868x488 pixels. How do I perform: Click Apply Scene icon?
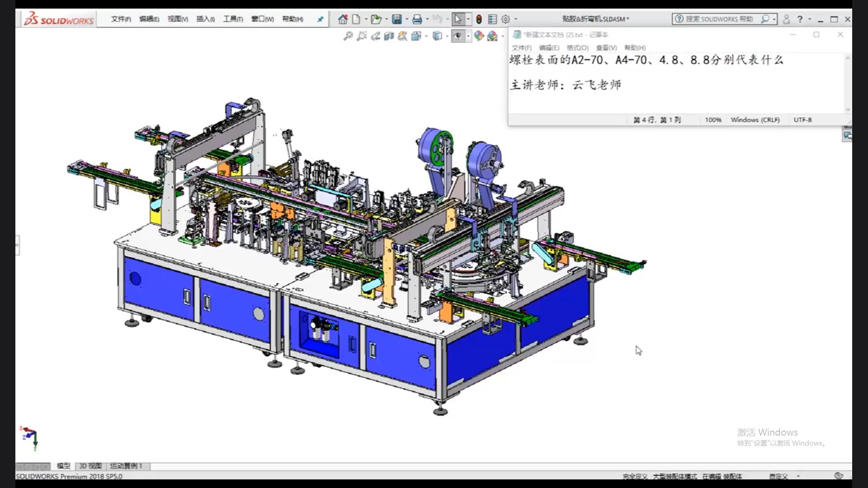click(492, 36)
